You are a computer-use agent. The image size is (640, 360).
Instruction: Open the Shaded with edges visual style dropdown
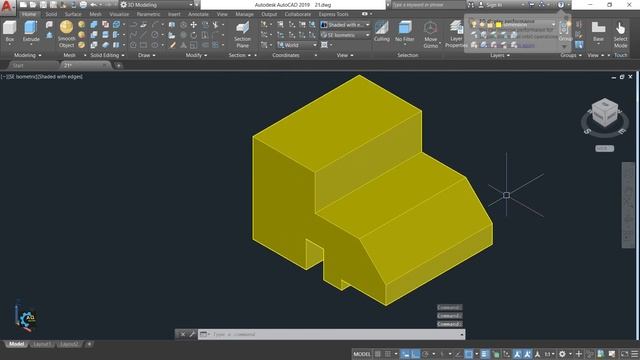coord(345,25)
